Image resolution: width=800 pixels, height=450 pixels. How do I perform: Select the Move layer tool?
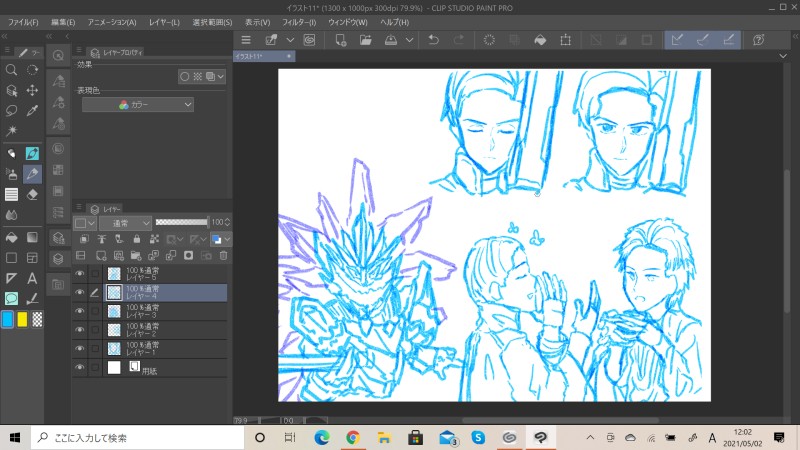tap(32, 90)
